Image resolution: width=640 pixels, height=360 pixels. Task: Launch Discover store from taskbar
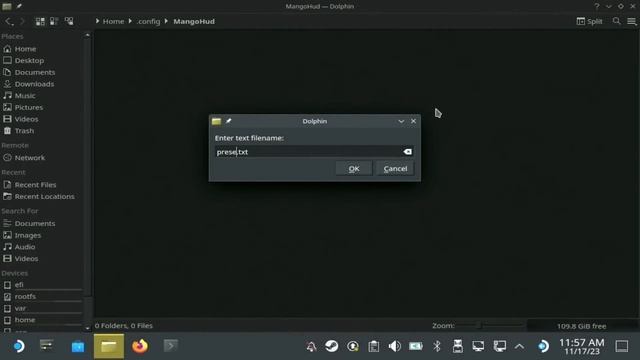(78, 346)
